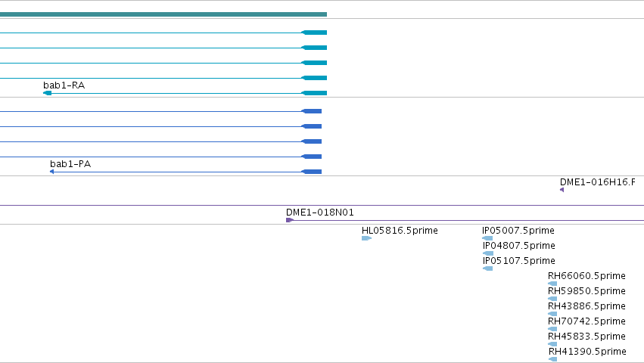Viewport: 644px width, 363px height.
Task: Click the DME1-018N01 feature label
Action: tap(319, 213)
